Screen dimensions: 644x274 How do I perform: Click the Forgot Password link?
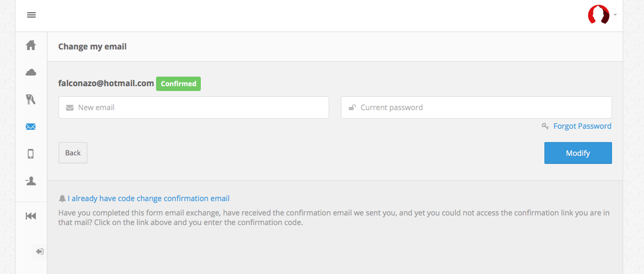(x=582, y=126)
